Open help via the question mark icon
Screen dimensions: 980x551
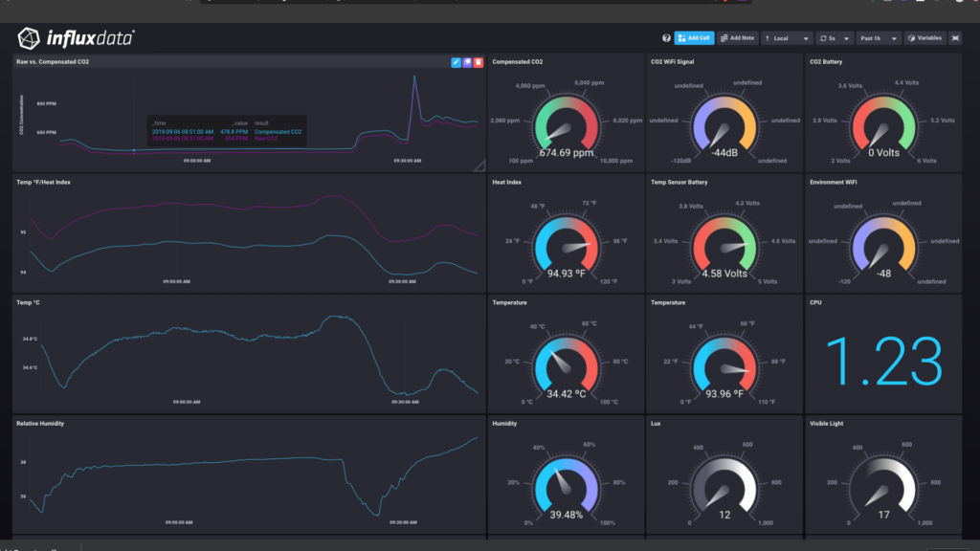666,38
